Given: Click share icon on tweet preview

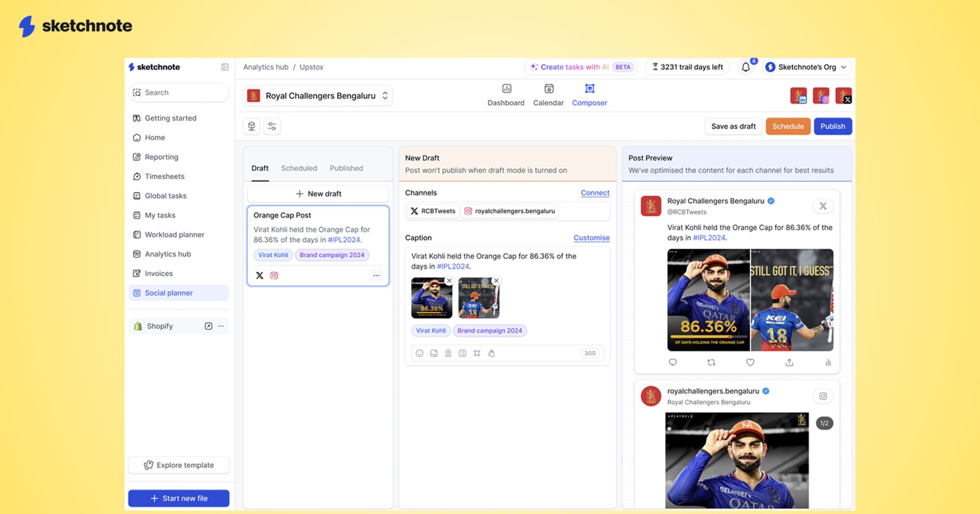Looking at the screenshot, I should (x=789, y=362).
